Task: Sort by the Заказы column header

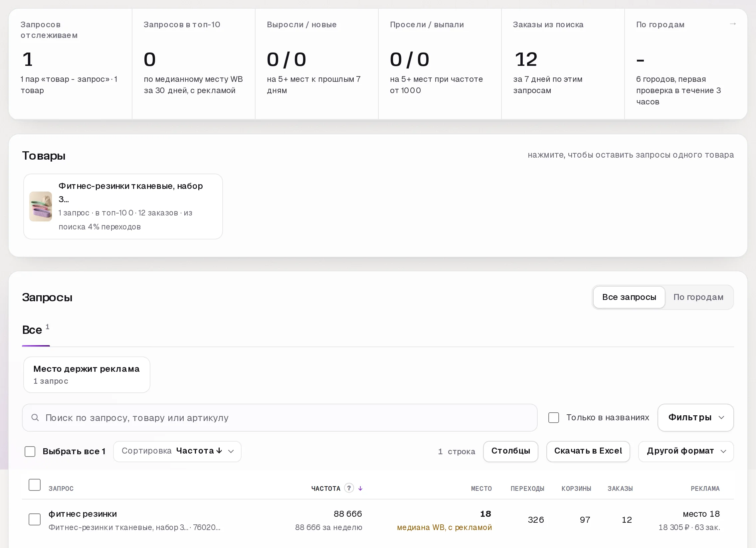Action: point(620,489)
